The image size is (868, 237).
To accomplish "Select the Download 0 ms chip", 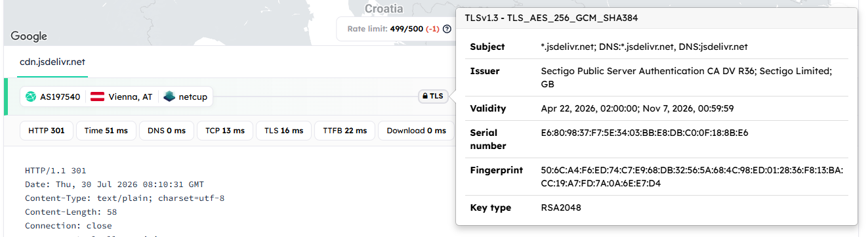I will click(x=416, y=131).
